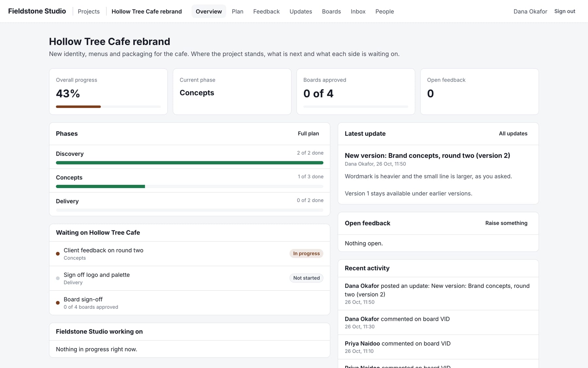Click the 0 of 2 done label

click(x=310, y=200)
